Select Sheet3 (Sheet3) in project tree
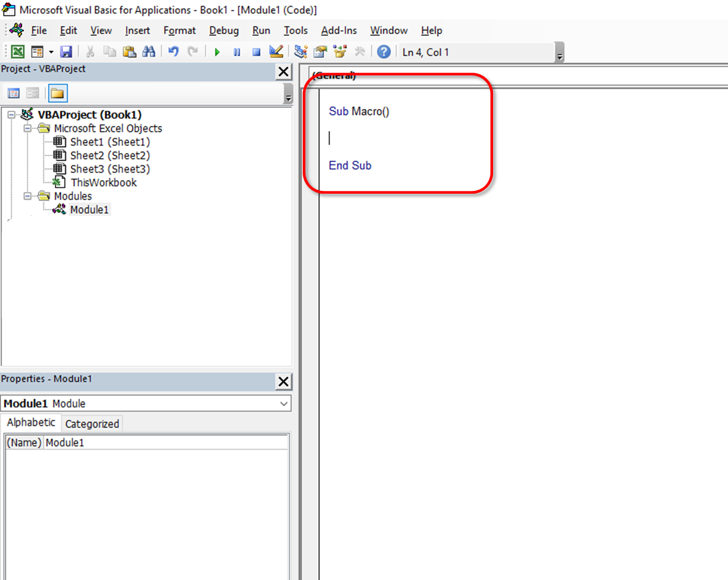Screen dimensions: 728x580 pyautogui.click(x=110, y=169)
